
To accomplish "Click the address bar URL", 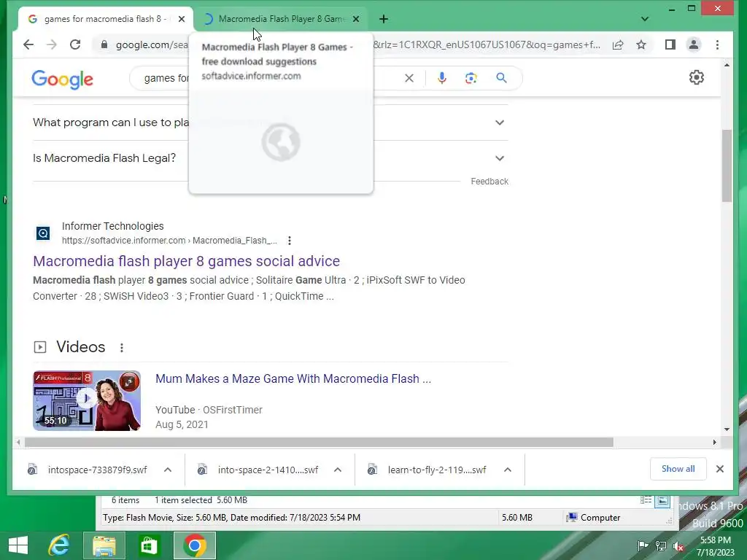I will click(357, 44).
